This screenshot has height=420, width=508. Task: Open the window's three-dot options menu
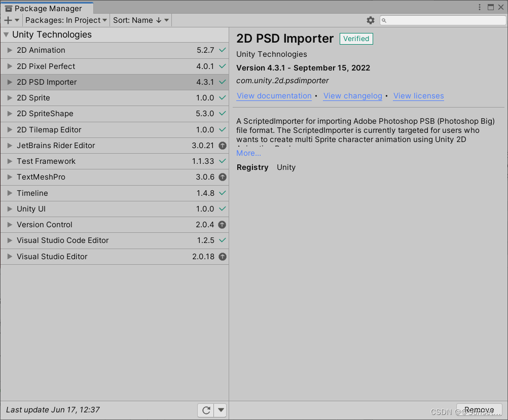[x=480, y=7]
